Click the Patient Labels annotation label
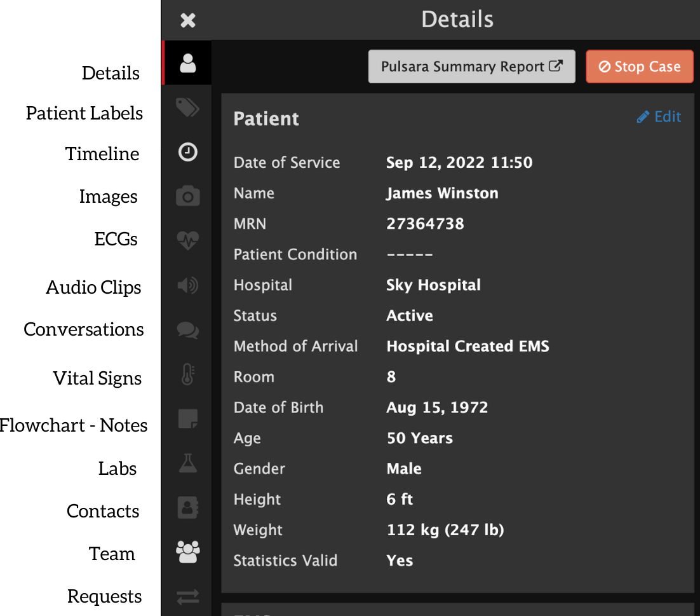This screenshot has height=616, width=700. [84, 113]
